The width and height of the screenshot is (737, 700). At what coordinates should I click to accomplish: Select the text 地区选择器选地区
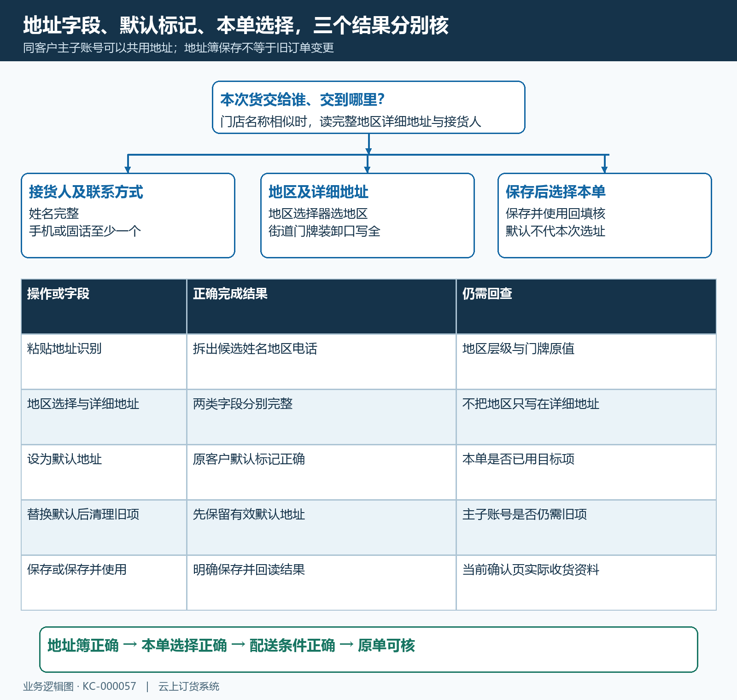pos(318,214)
